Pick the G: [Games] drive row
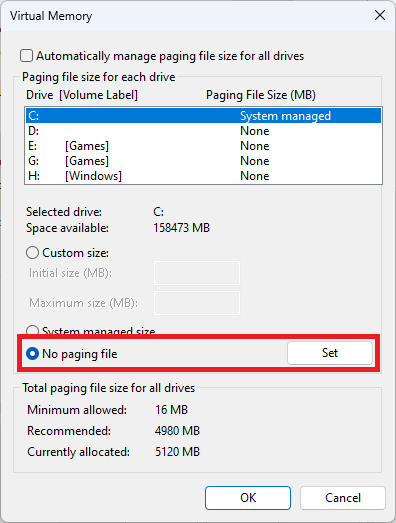396x523 pixels. click(203, 161)
